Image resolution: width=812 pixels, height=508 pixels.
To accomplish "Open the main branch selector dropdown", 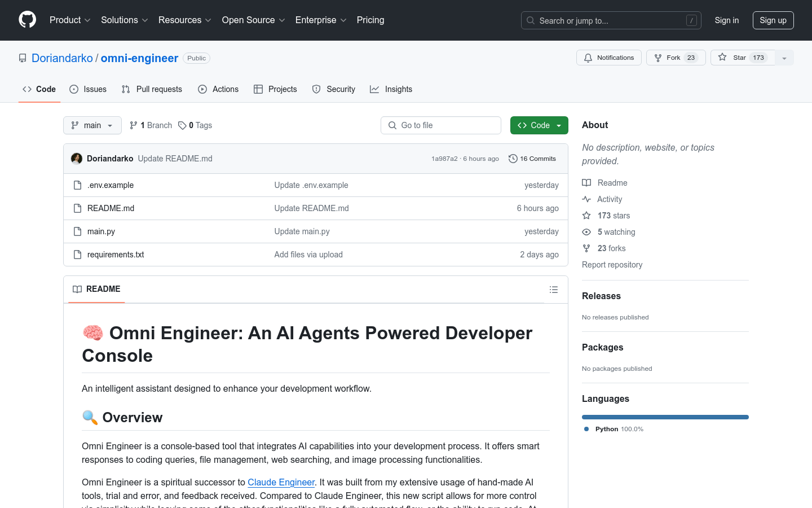I will 92,125.
